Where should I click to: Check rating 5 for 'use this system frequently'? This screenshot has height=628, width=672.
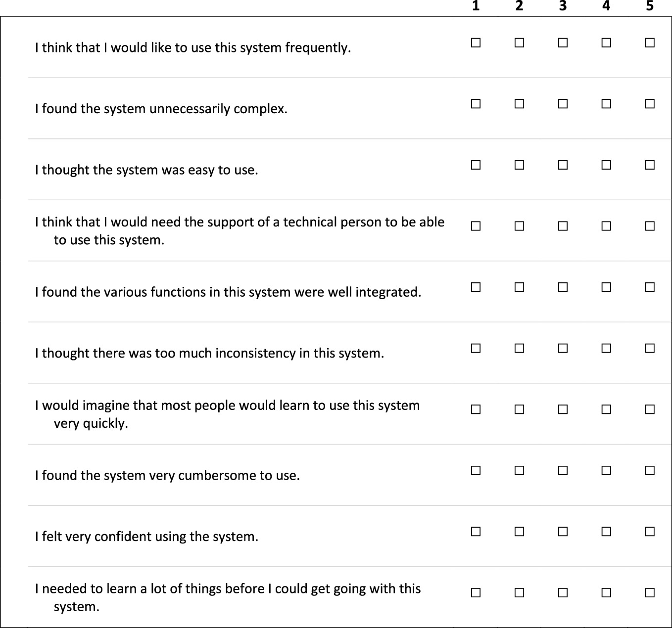(x=650, y=43)
